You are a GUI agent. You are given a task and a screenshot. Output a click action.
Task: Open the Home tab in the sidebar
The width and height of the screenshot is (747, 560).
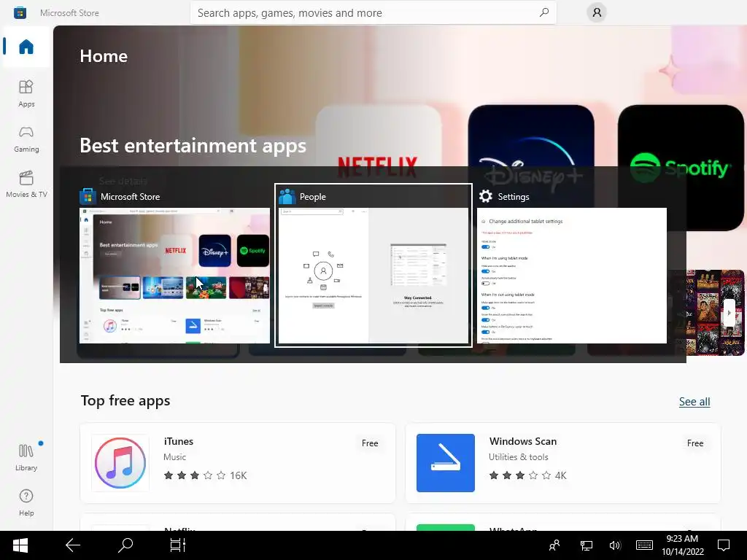click(26, 47)
